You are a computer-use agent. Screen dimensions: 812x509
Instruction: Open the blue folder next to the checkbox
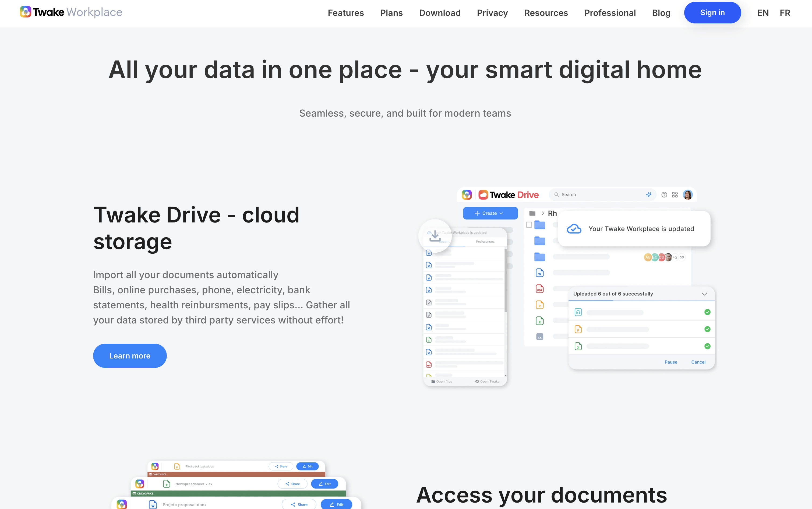[x=540, y=225]
